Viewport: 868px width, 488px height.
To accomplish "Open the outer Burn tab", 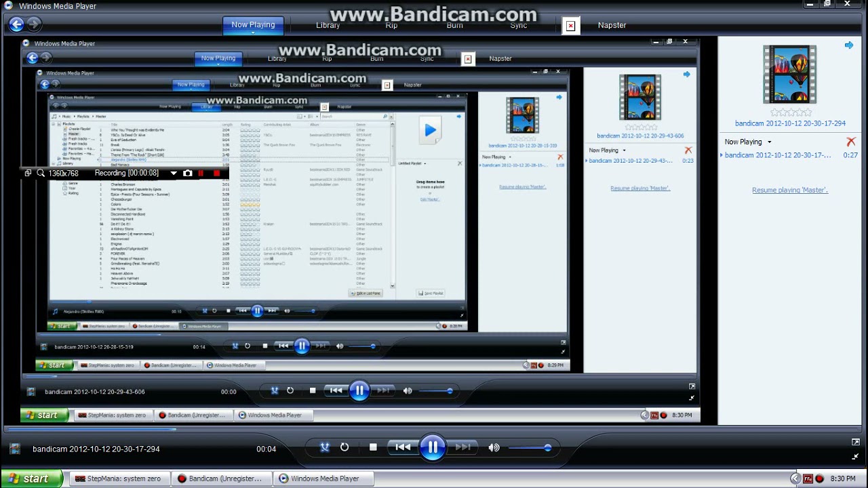I will pyautogui.click(x=455, y=25).
